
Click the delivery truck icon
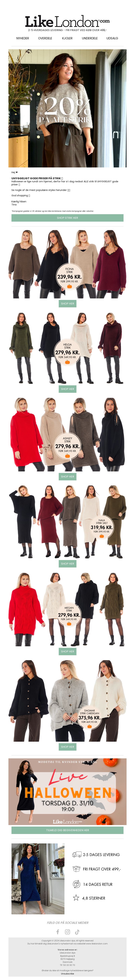tap(77, 854)
